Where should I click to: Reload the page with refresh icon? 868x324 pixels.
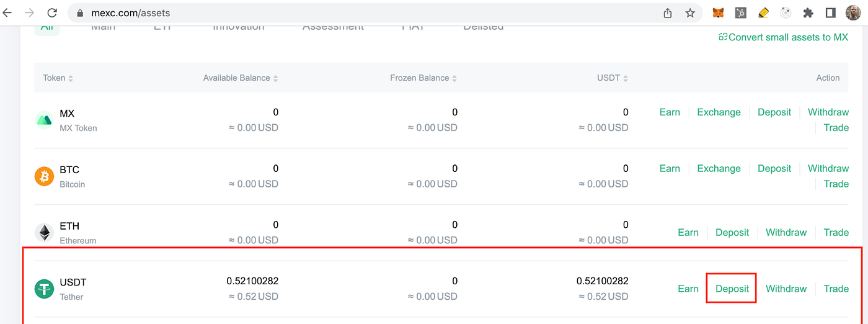(52, 12)
